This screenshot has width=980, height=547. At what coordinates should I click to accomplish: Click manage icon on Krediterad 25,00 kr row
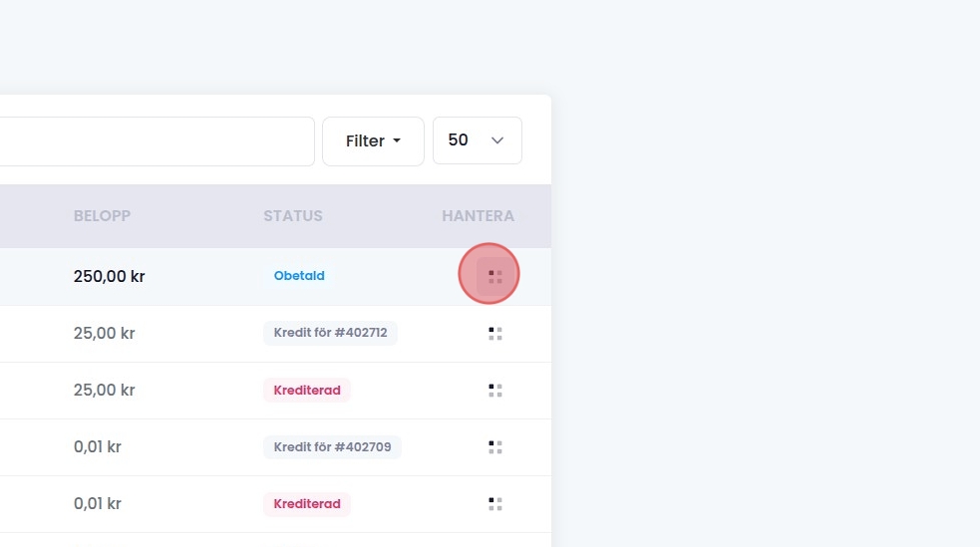tap(494, 391)
